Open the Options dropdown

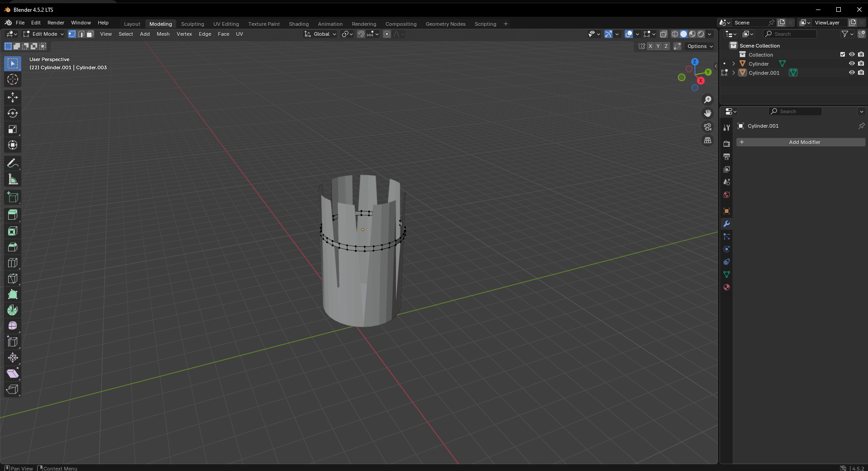(700, 46)
